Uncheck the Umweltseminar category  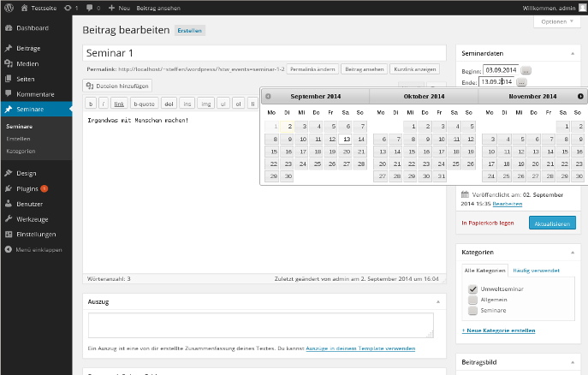472,289
